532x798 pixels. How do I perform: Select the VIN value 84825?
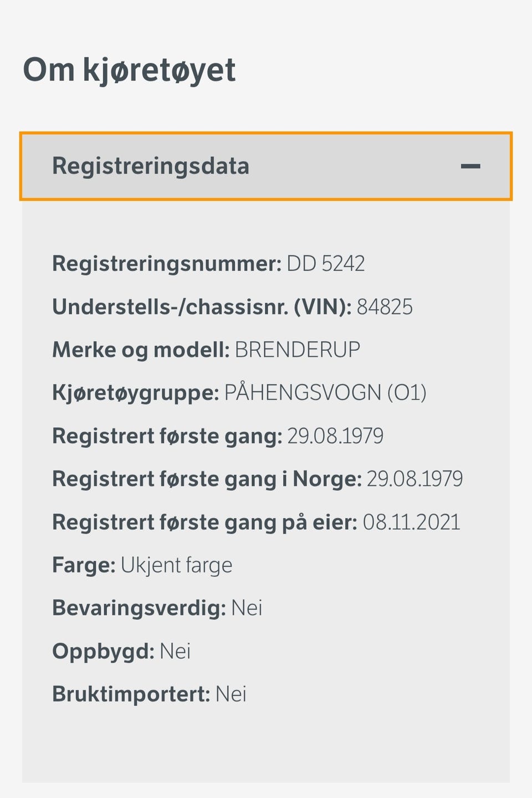385,307
